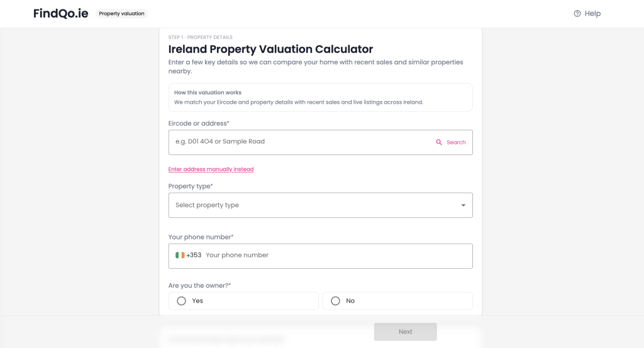The height and width of the screenshot is (348, 644).
Task: Open the Help text in header
Action: [x=592, y=14]
